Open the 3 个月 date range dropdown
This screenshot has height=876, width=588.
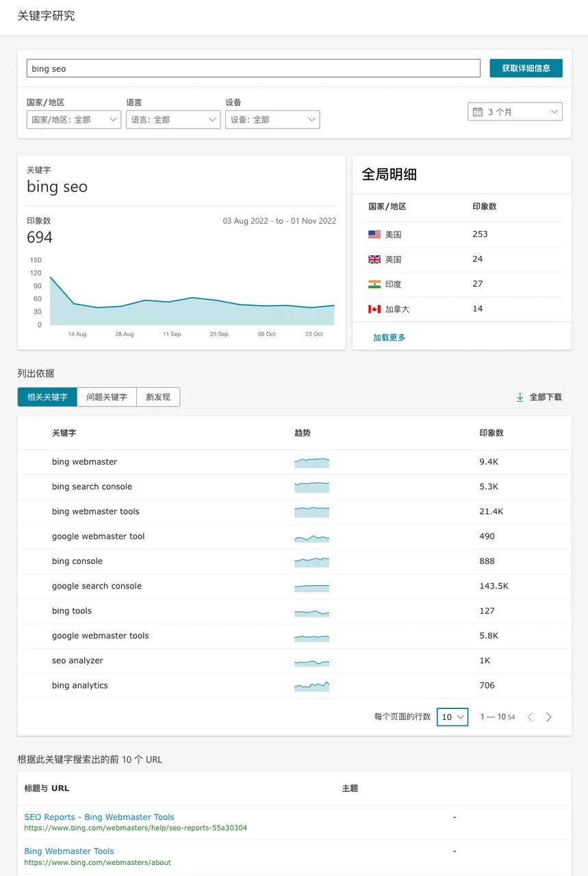click(515, 112)
